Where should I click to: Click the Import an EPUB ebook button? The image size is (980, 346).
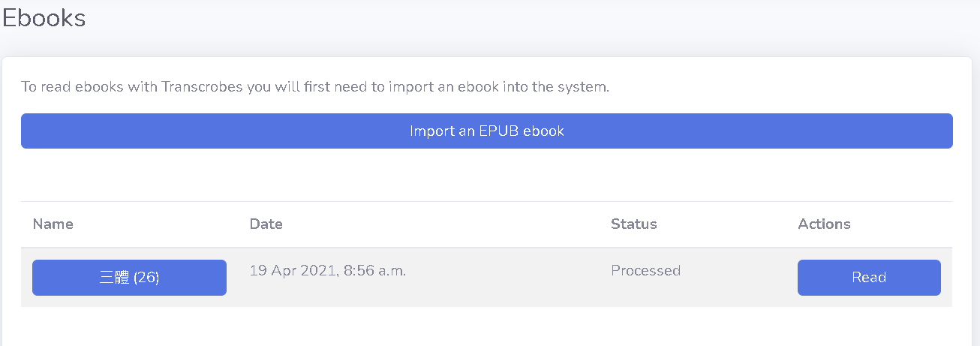pos(486,131)
